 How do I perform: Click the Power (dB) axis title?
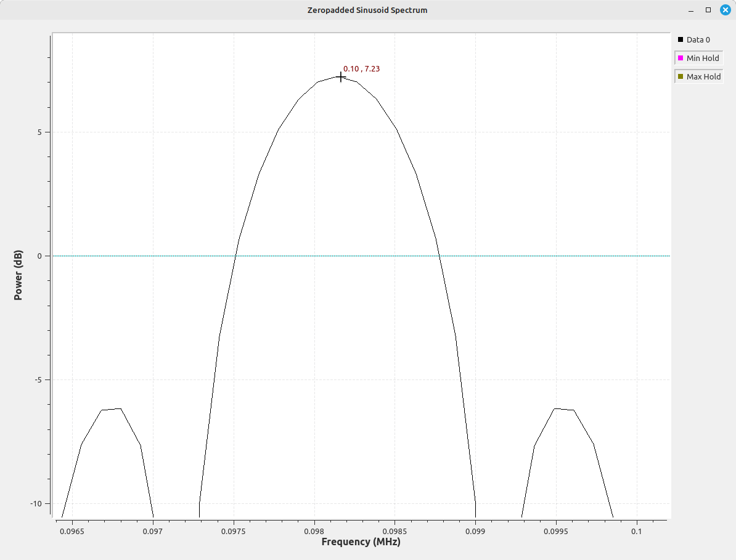[x=18, y=275]
